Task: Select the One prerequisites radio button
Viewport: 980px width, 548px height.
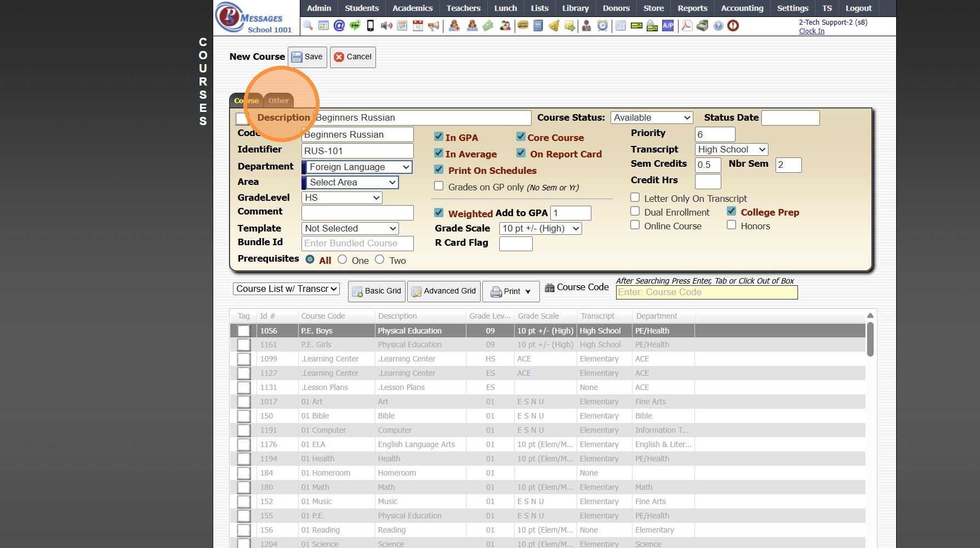Action: coord(343,259)
